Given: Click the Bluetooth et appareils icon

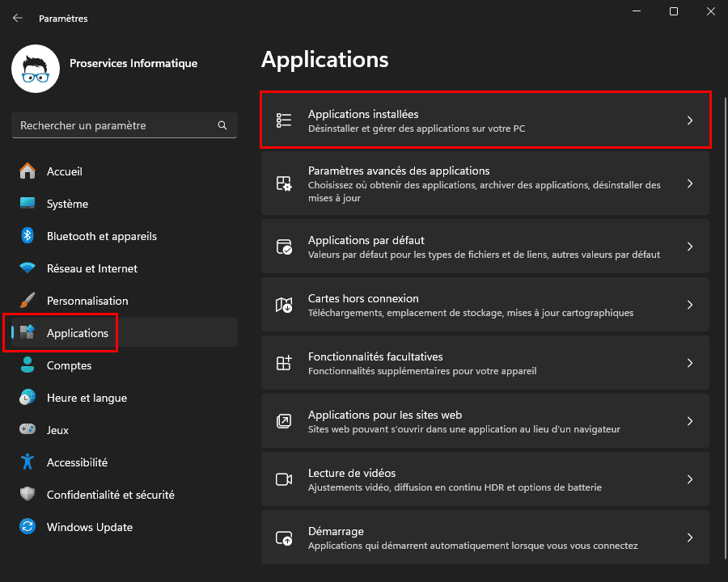Looking at the screenshot, I should 28,236.
